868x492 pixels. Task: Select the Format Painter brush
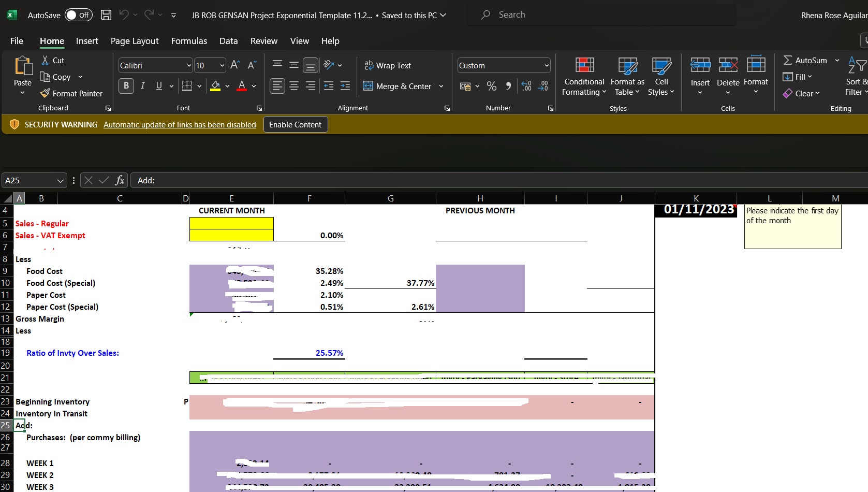tap(45, 93)
